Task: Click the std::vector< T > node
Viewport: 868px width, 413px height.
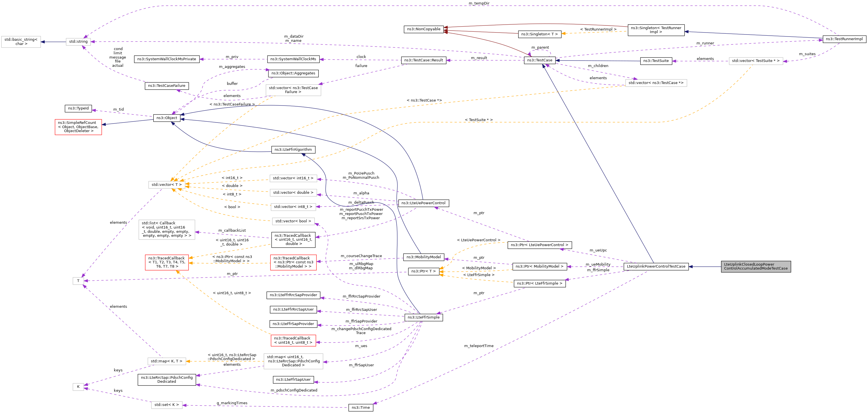Action: [x=166, y=185]
